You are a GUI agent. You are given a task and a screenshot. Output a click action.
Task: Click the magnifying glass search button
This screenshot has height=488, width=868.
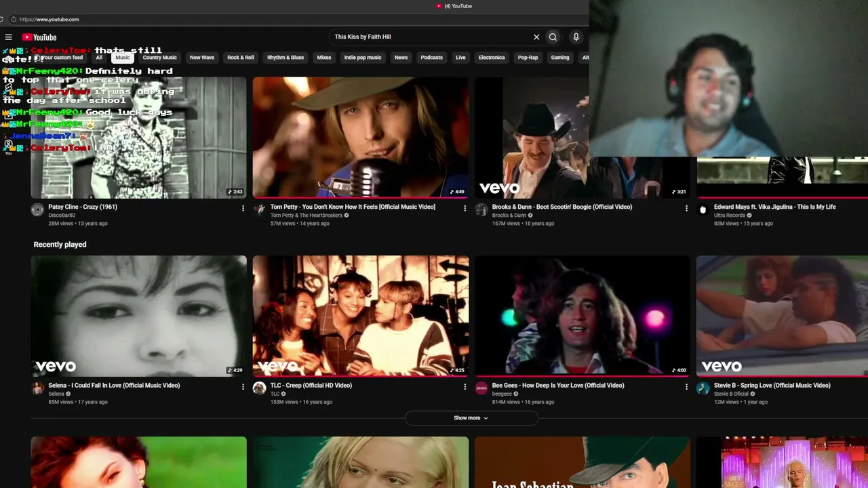[553, 37]
